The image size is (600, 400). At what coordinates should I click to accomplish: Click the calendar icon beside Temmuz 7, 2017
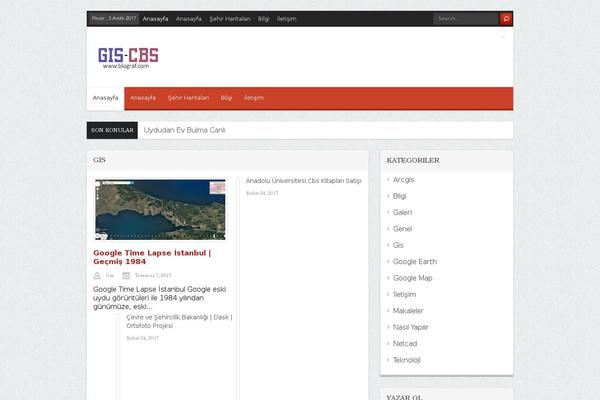coord(126,275)
